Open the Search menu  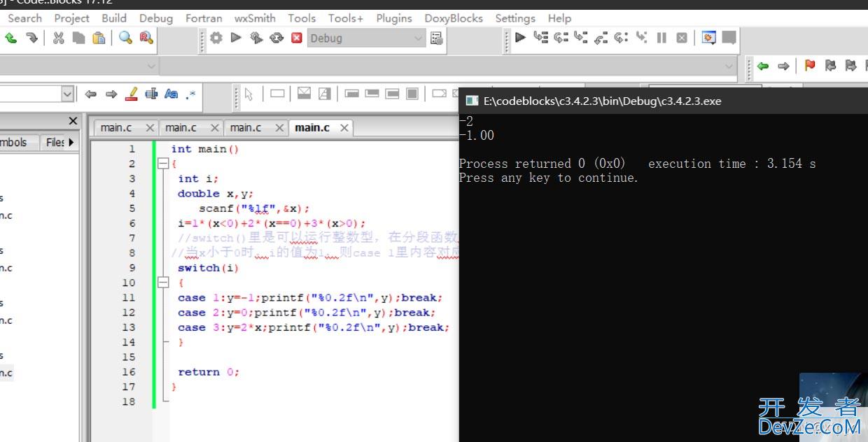[x=24, y=18]
